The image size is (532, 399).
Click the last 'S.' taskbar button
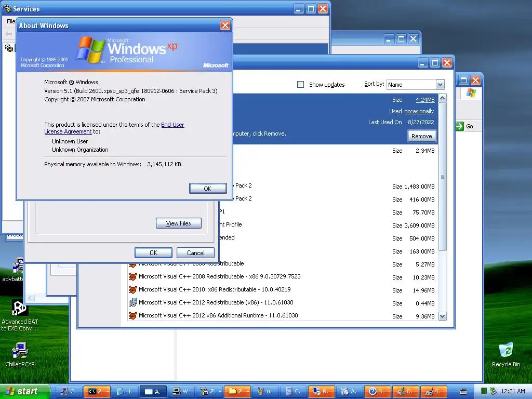pyautogui.click(x=433, y=391)
